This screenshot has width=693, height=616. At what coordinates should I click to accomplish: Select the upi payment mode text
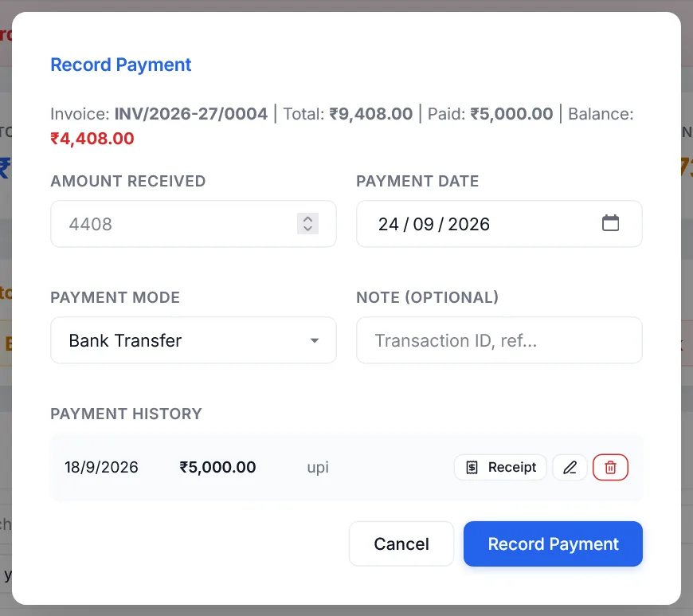point(318,468)
